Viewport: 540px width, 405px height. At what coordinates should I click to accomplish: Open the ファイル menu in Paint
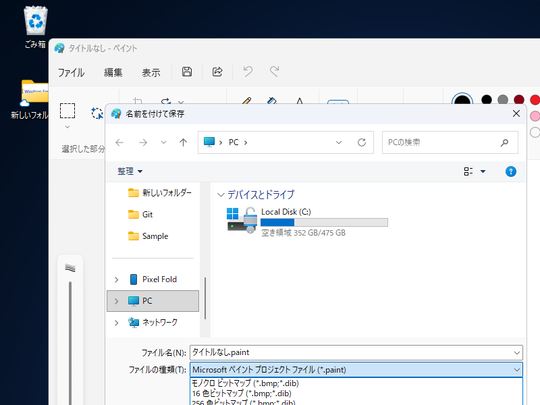click(71, 72)
